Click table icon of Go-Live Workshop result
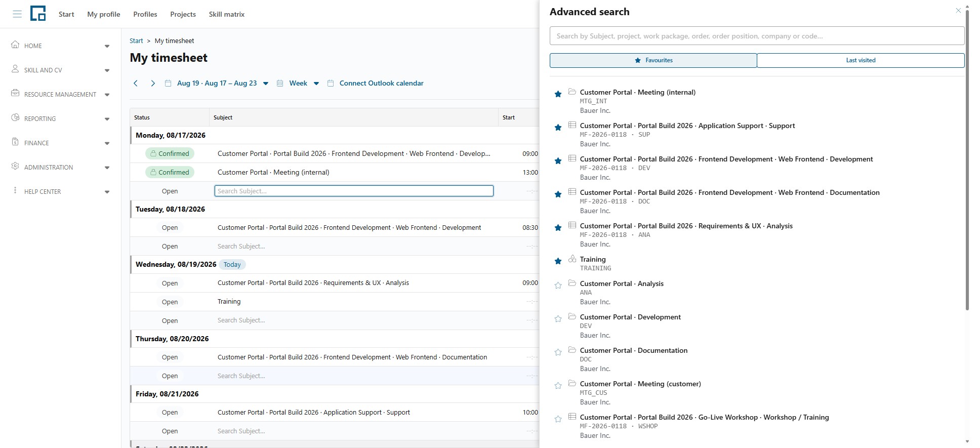The image size is (980, 448). [572, 417]
